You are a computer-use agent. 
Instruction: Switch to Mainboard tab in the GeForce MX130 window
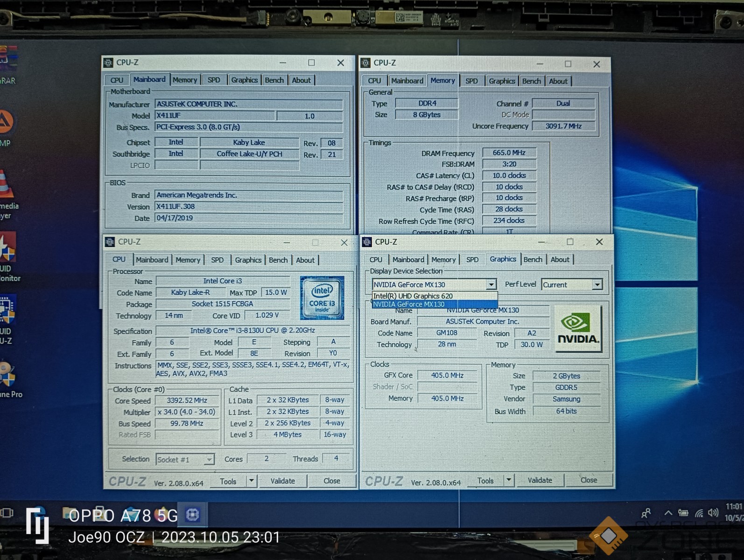[408, 259]
